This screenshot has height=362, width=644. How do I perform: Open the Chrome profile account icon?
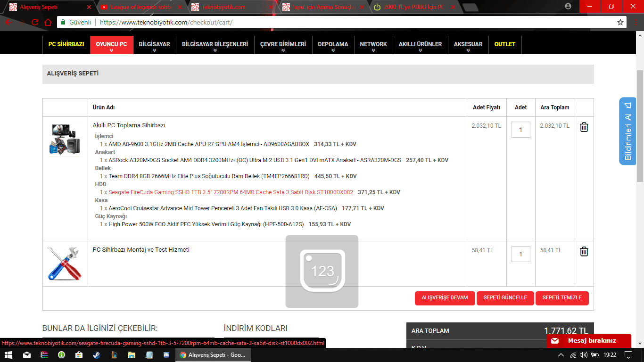click(x=568, y=6)
